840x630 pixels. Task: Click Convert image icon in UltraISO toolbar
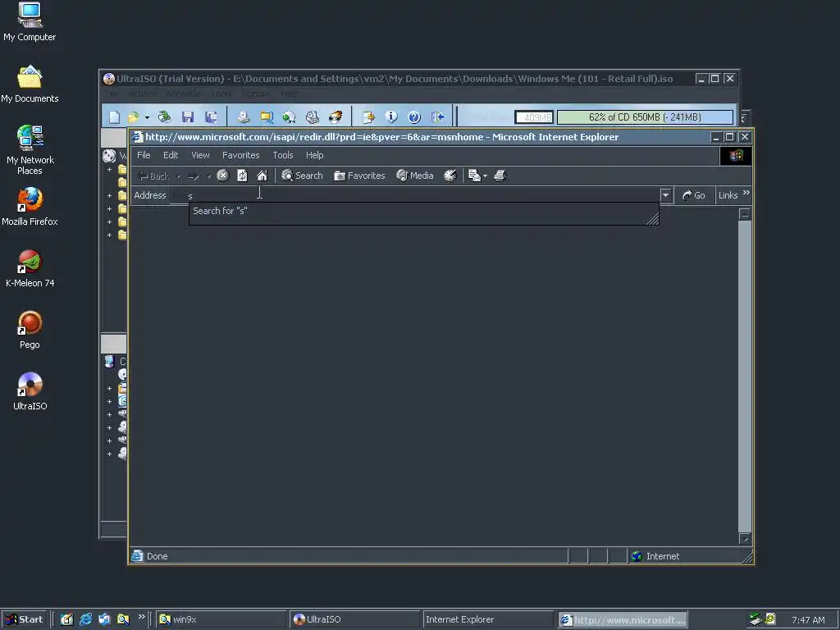pyautogui.click(x=290, y=116)
